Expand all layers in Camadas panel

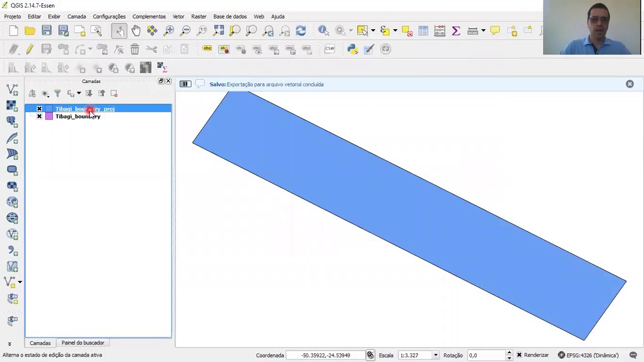click(89, 93)
